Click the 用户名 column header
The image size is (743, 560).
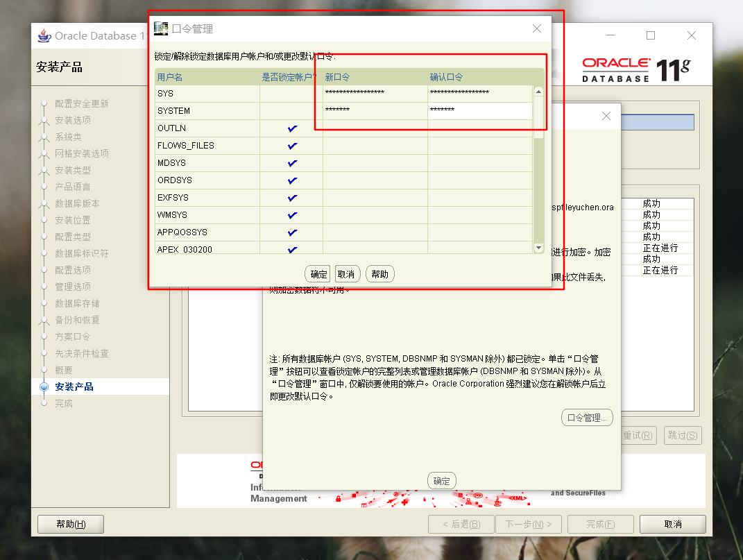click(207, 77)
